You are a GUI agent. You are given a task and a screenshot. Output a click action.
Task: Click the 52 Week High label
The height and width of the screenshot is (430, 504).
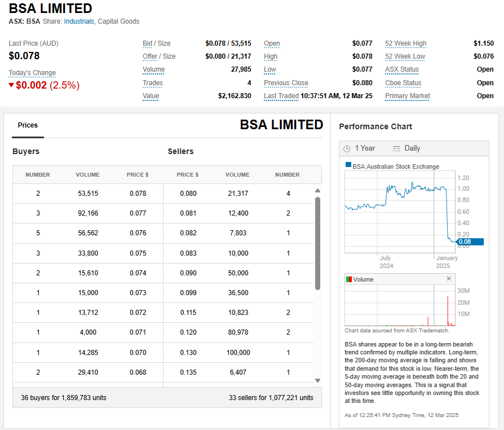coord(405,43)
